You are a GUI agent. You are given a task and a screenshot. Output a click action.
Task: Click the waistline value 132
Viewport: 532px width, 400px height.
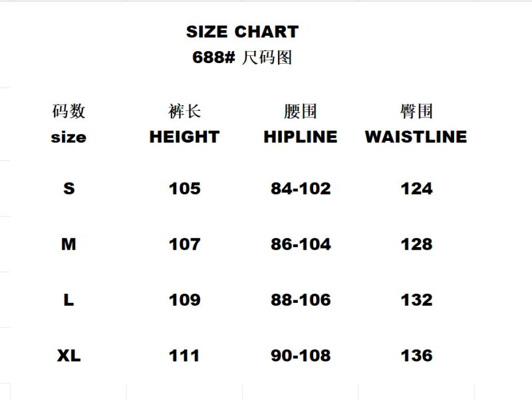[416, 300]
